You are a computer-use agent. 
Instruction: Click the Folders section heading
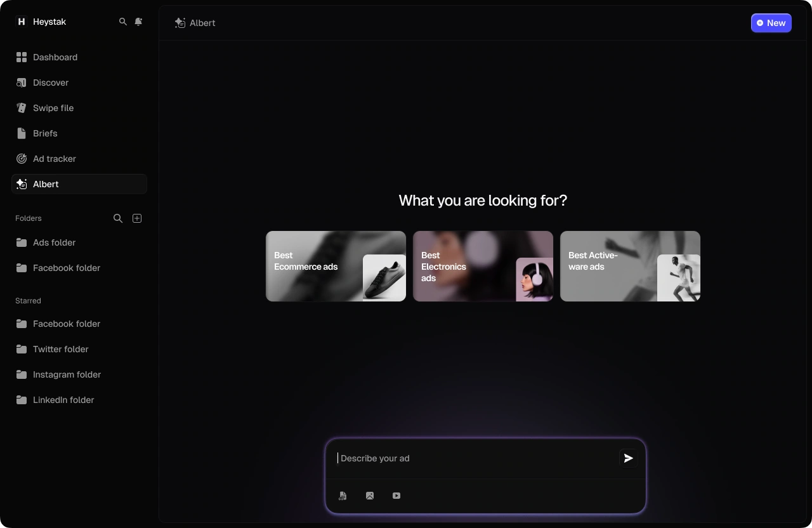tap(29, 218)
